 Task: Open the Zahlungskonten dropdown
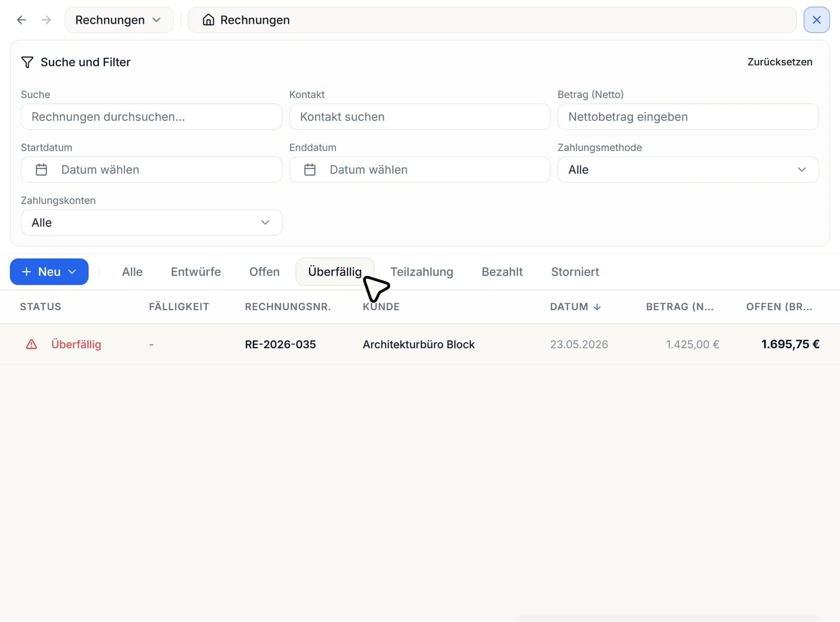pyautogui.click(x=151, y=223)
